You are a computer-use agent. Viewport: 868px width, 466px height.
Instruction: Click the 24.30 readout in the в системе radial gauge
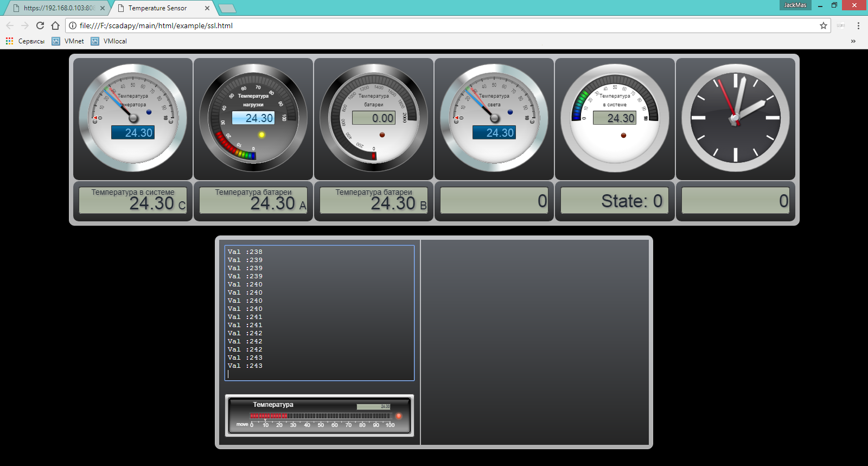click(615, 118)
